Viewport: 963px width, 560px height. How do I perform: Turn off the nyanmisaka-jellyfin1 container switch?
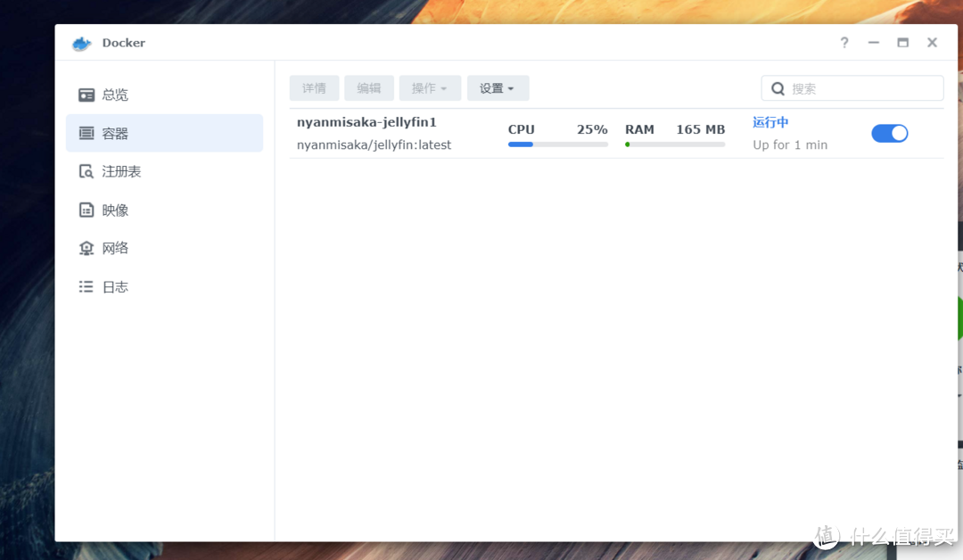[x=889, y=133]
